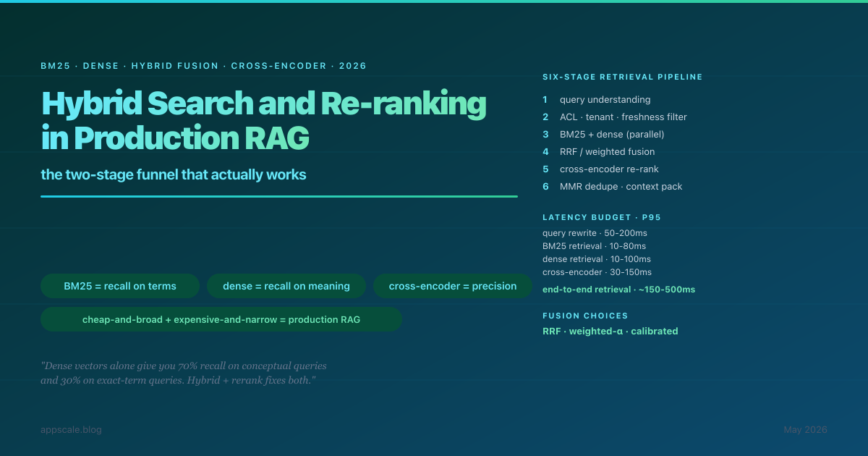Click the 'dense retrieval · 10-100ms' line
The width and height of the screenshot is (868, 456).
click(x=597, y=259)
